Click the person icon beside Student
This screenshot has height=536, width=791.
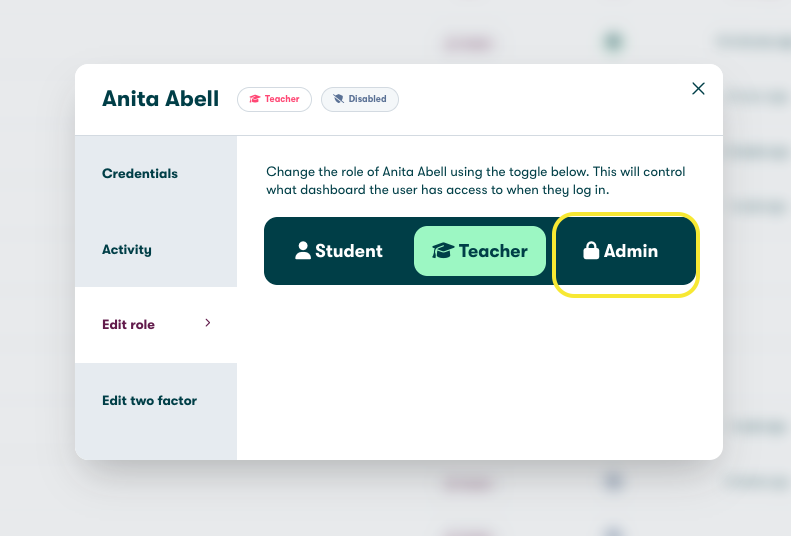[303, 251]
